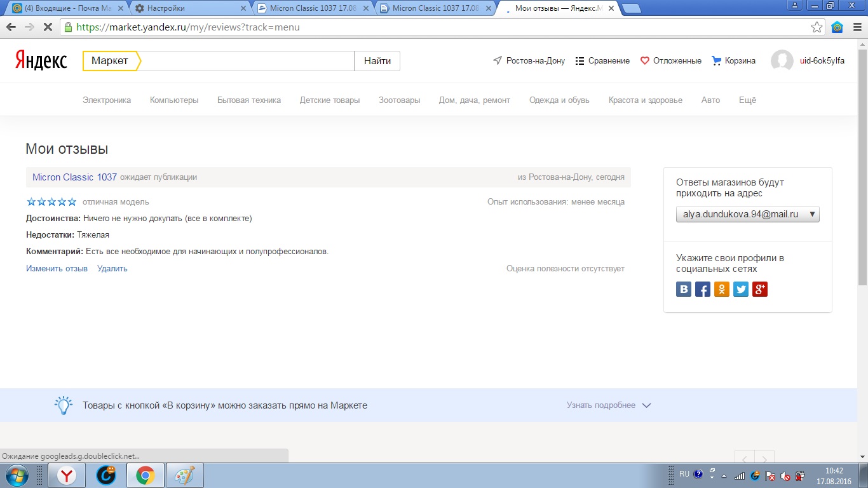Screen dimensions: 868x488
Task: Go forward using the browser arrow
Action: [x=29, y=27]
